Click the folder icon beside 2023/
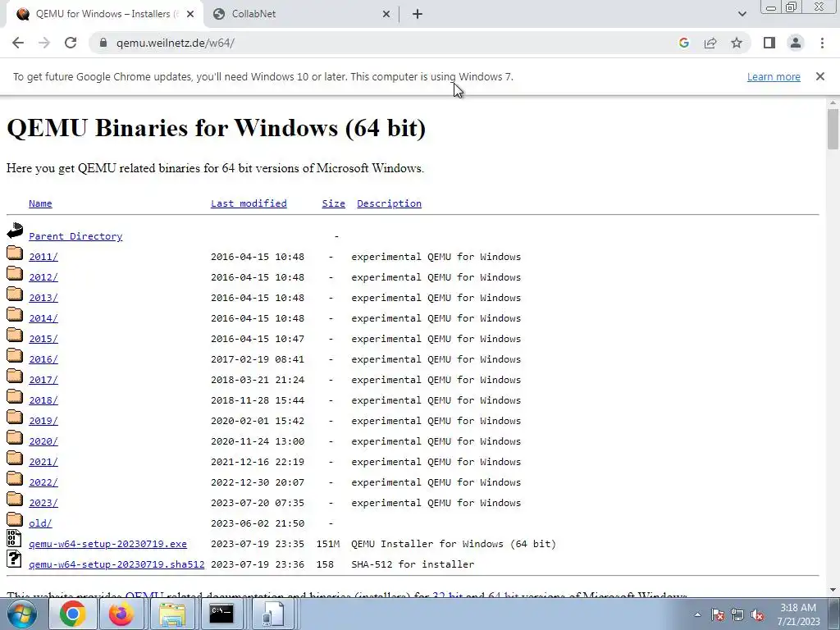Screen dimensions: 840x630 [x=15, y=499]
